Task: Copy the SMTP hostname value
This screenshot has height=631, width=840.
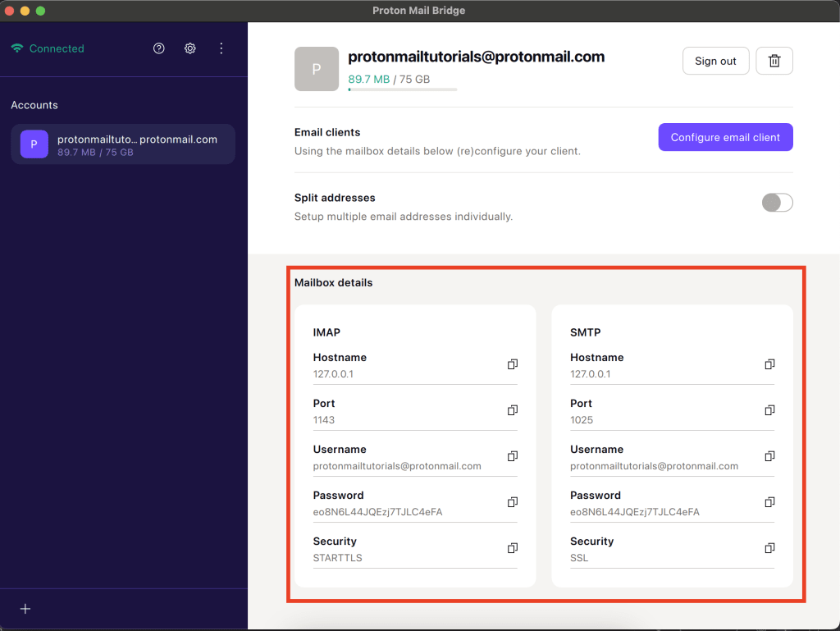Action: point(769,364)
